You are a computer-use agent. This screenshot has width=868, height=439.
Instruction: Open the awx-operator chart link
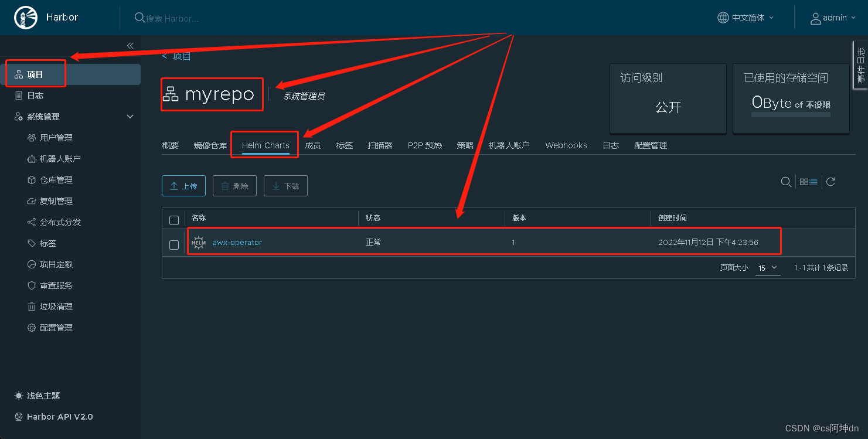pos(237,242)
